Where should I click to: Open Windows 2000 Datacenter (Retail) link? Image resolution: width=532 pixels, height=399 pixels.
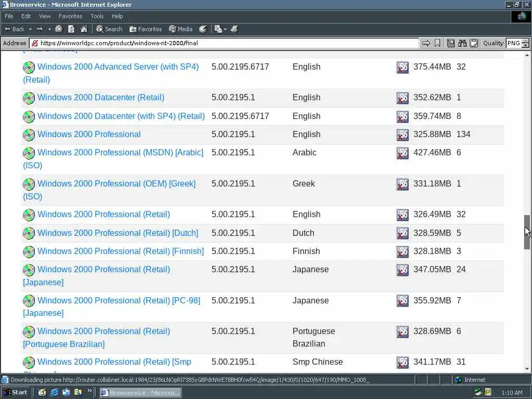click(101, 97)
